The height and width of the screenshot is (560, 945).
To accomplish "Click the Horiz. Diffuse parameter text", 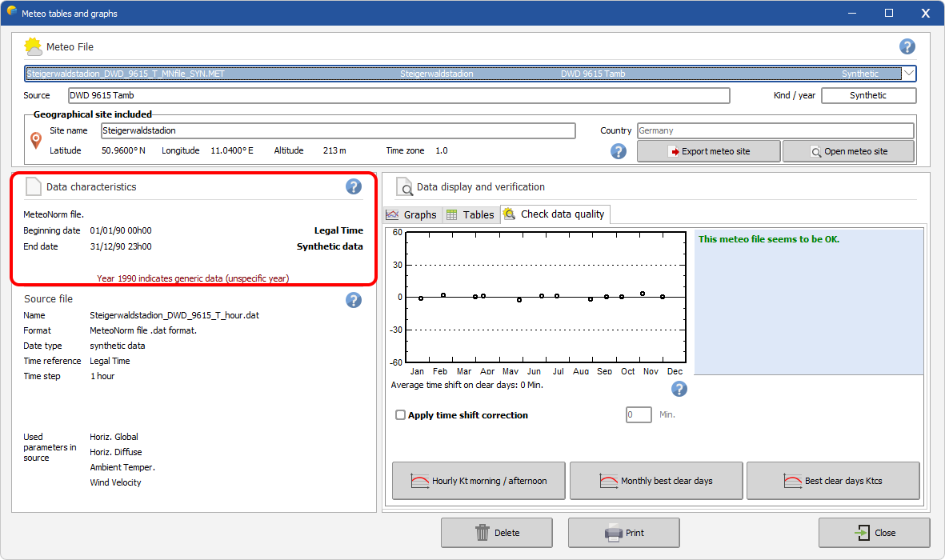I will (x=116, y=452).
